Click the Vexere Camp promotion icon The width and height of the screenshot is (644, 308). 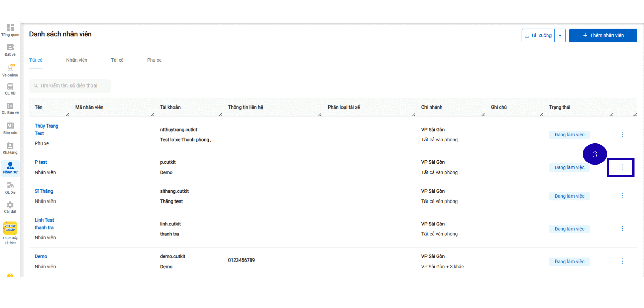click(10, 228)
